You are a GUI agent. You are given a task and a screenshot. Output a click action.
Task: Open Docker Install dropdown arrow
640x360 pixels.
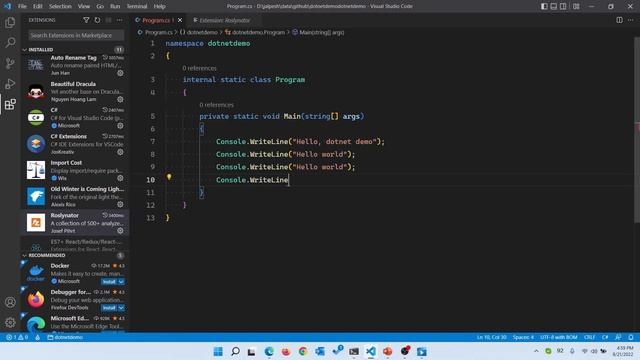tap(121, 282)
